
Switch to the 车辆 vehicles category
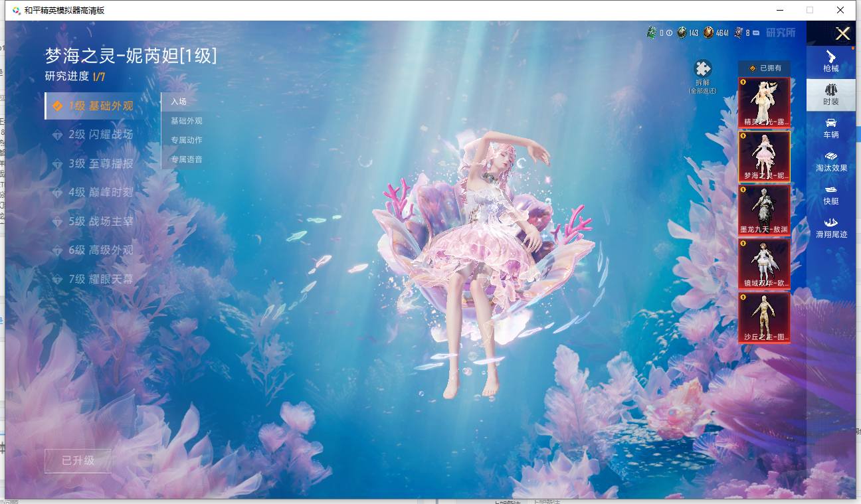(x=831, y=128)
